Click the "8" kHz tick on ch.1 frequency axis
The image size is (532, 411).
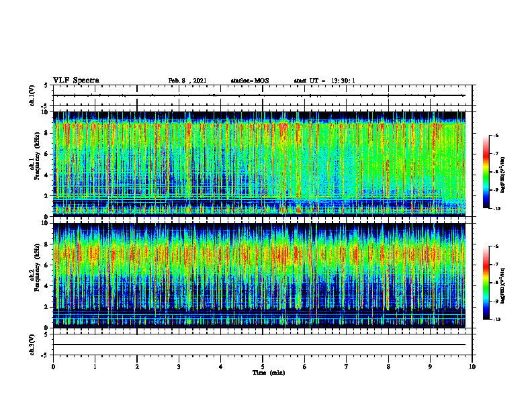click(x=47, y=133)
